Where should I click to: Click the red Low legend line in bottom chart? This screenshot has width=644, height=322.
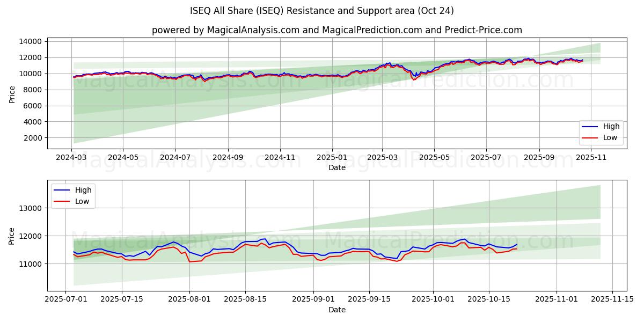pyautogui.click(x=62, y=201)
